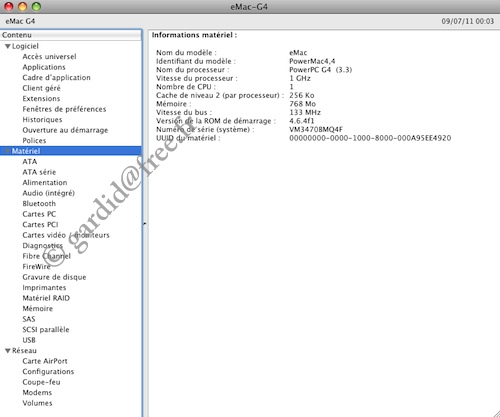This screenshot has width=500, height=417.
Task: Click the 133 MHz bus speed value
Action: [305, 112]
